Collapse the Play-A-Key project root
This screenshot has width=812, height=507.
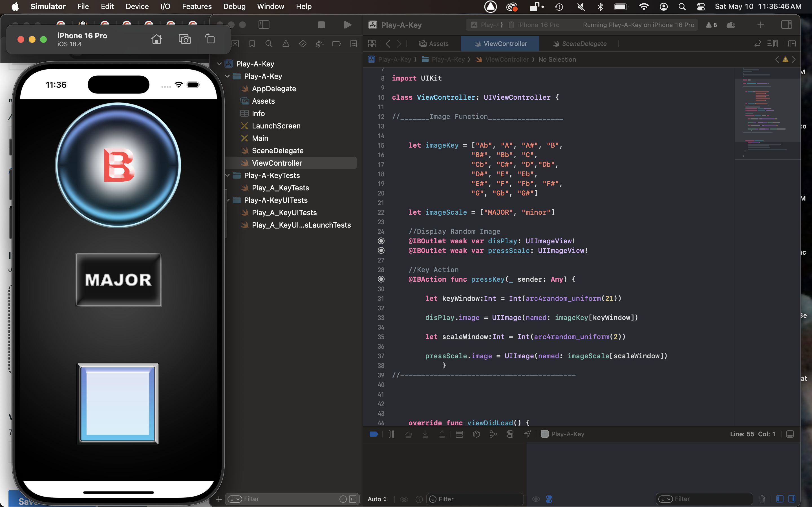(219, 64)
